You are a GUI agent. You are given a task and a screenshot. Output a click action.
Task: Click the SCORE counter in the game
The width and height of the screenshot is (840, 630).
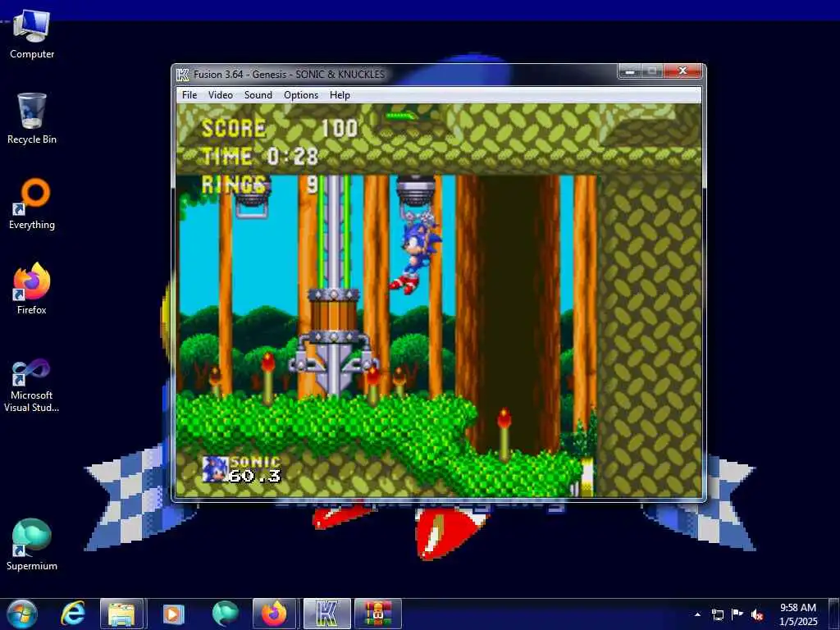(x=279, y=129)
